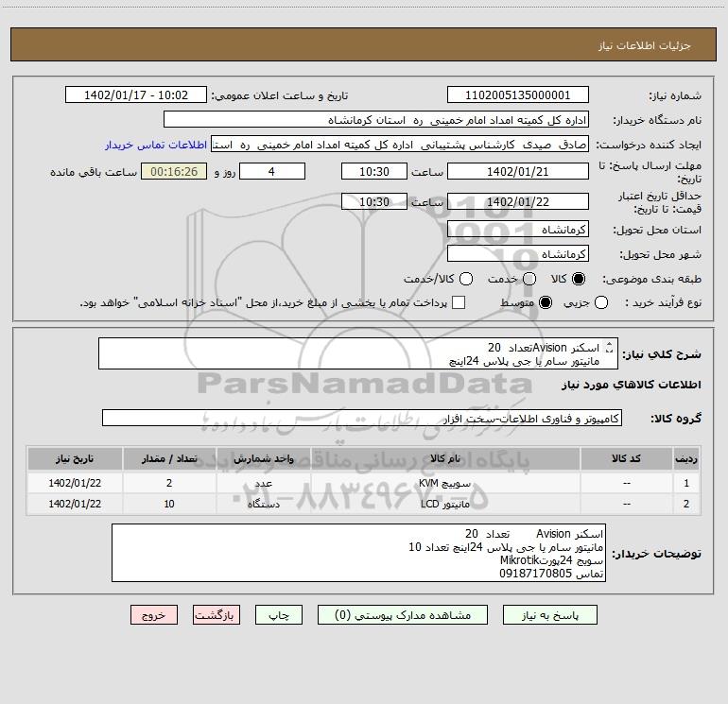The height and width of the screenshot is (704, 728).
Task: Click the need number field 1102005135000001
Action: pyautogui.click(x=518, y=95)
